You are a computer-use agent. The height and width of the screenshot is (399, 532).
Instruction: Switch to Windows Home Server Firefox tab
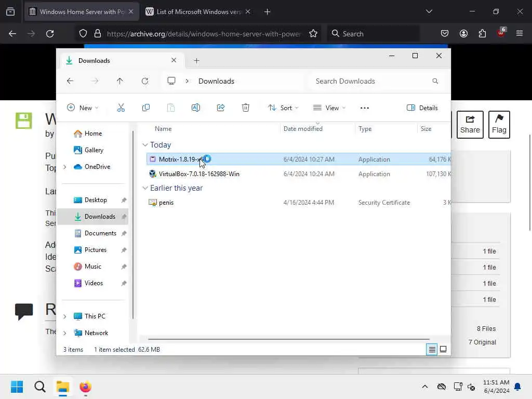coord(82,12)
